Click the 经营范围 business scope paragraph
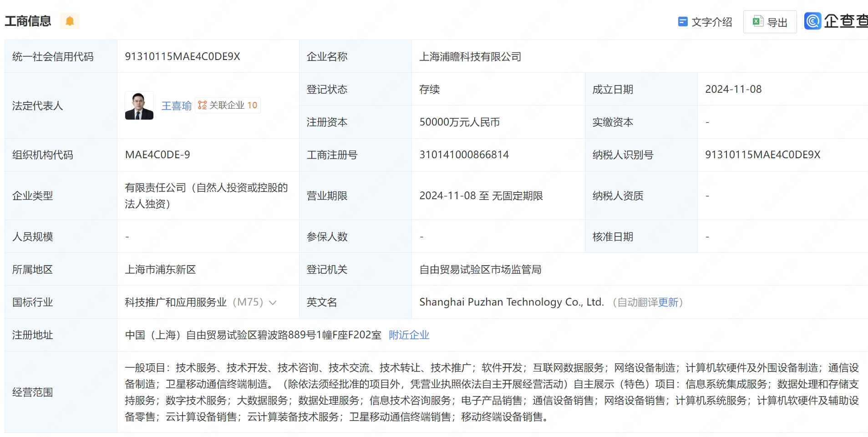 [492, 392]
